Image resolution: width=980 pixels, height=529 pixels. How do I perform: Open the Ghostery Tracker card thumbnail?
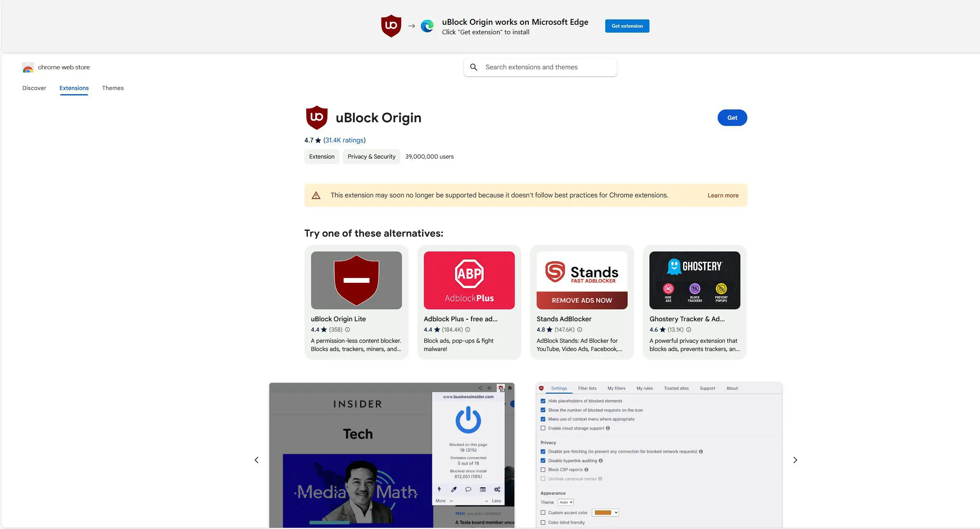tap(695, 280)
